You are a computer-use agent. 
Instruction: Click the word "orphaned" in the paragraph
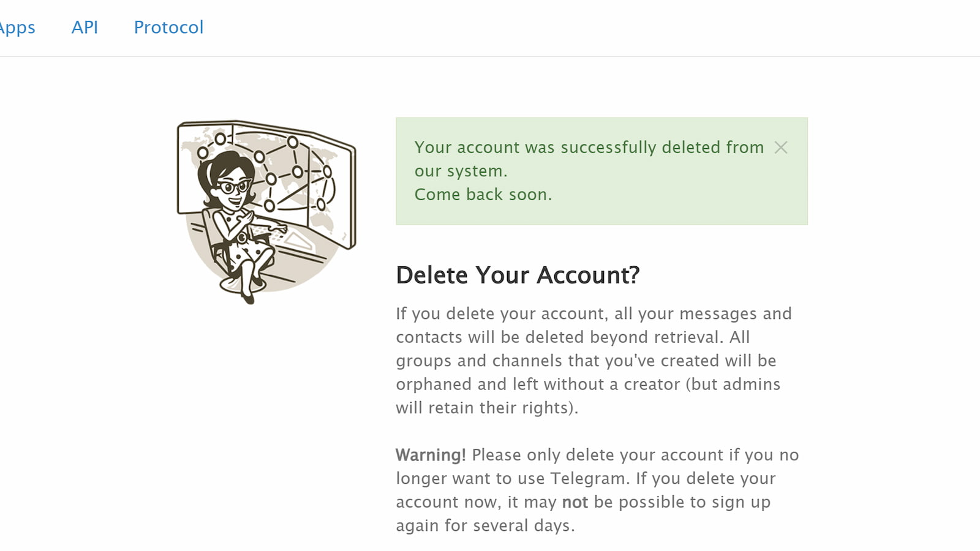click(x=434, y=384)
